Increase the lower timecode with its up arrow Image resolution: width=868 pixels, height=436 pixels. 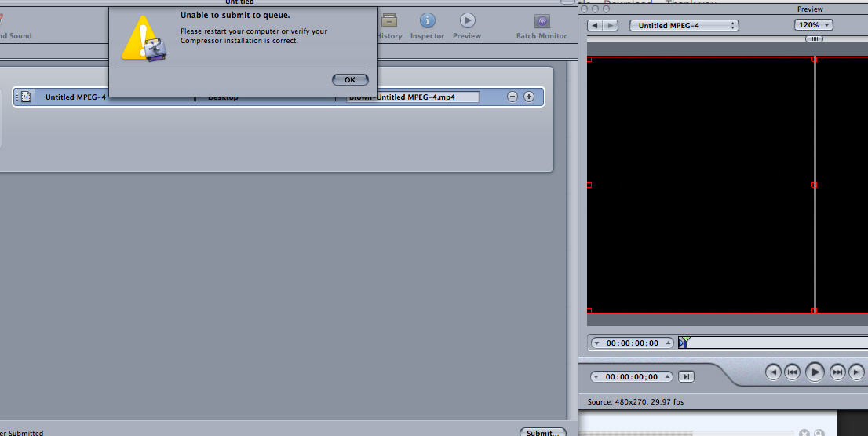(x=668, y=377)
